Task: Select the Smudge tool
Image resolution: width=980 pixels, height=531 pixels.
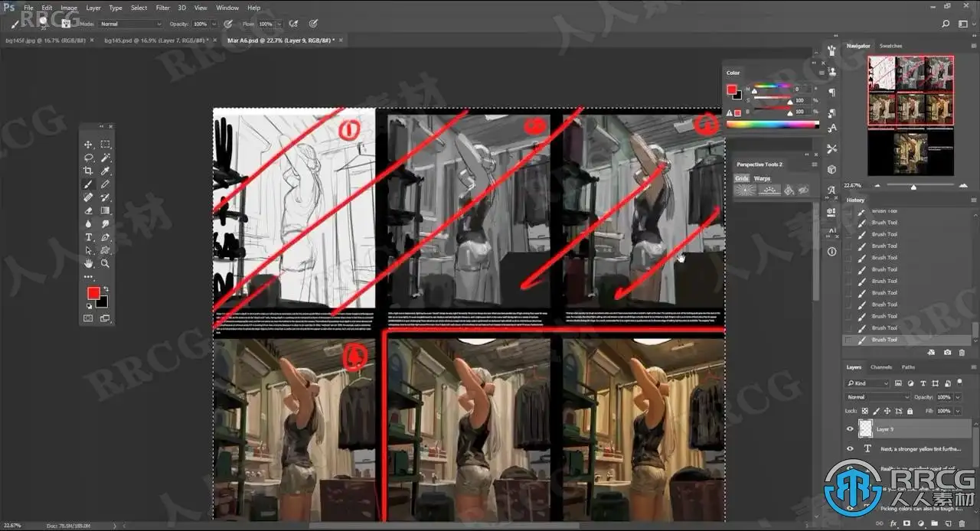Action: pos(105,223)
